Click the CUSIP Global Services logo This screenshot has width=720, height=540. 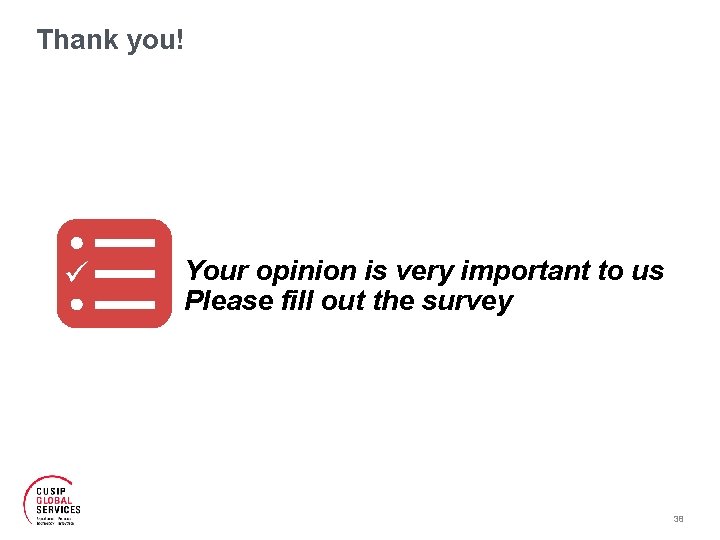coord(52,501)
